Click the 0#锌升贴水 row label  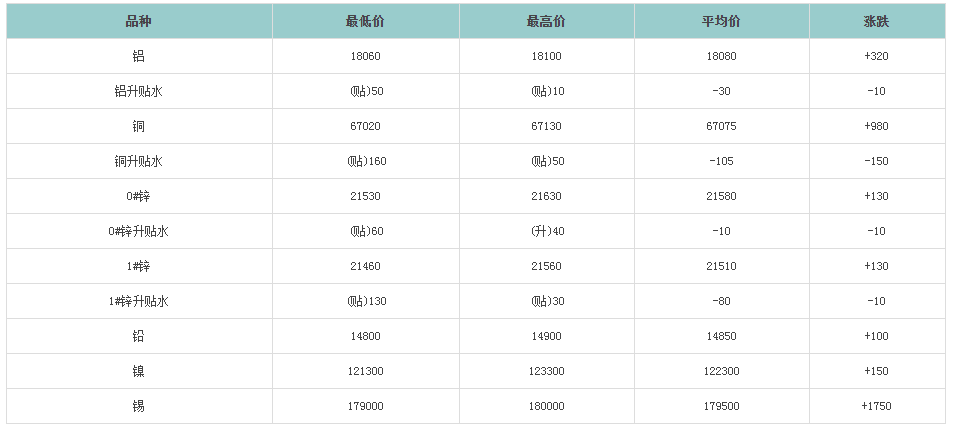[x=139, y=231]
